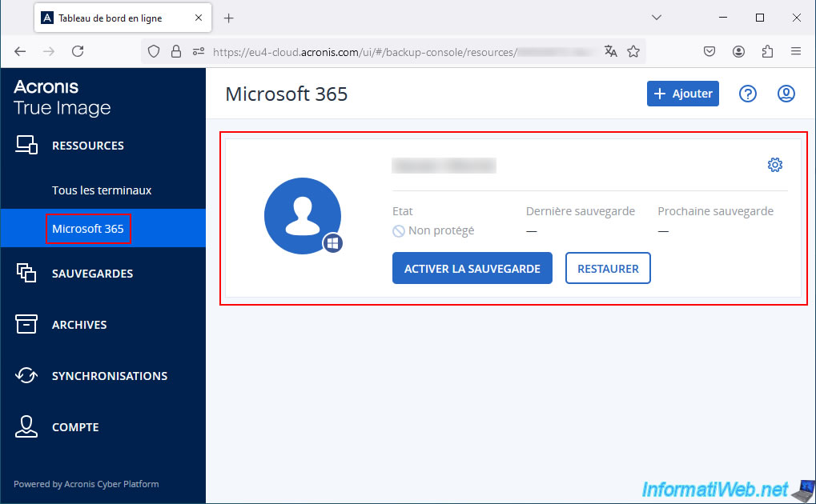Click the browser forward arrow
The height and width of the screenshot is (504, 816).
point(49,51)
